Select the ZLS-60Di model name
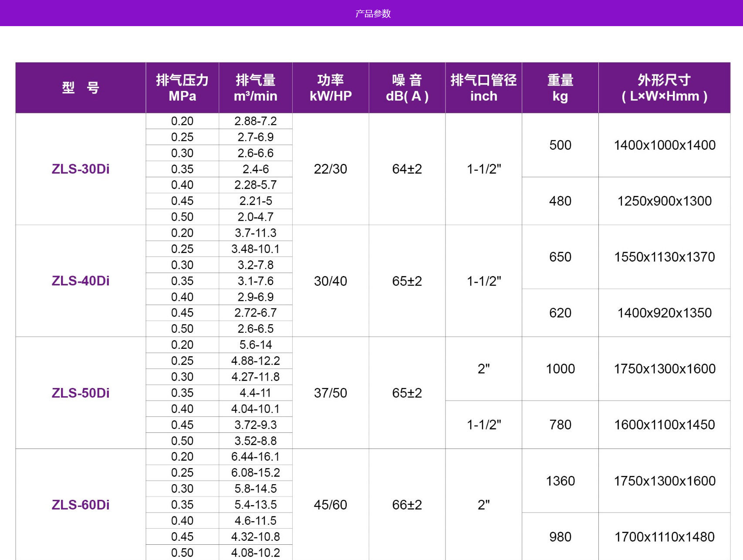Viewport: 743px width, 560px height. (81, 505)
